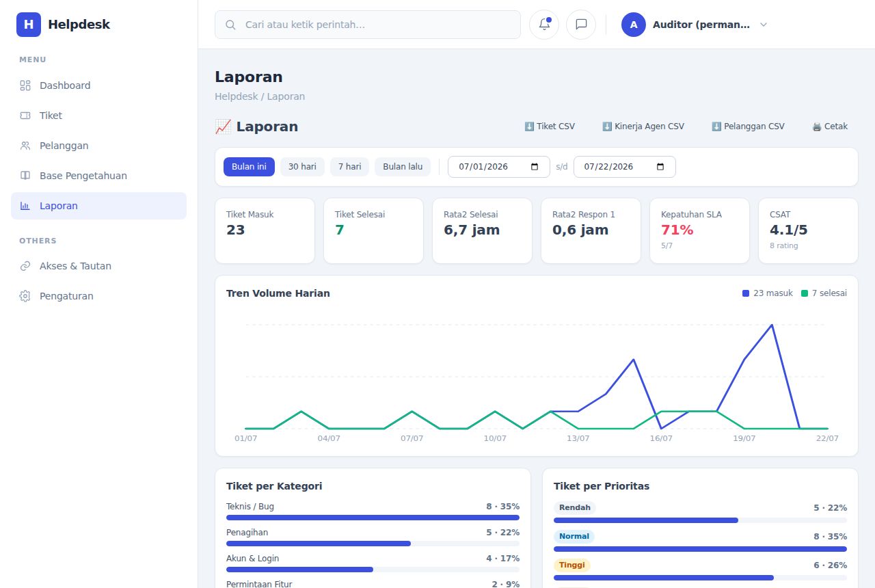Click the start date field 07/01/2026
The height and width of the screenshot is (588, 875).
499,167
